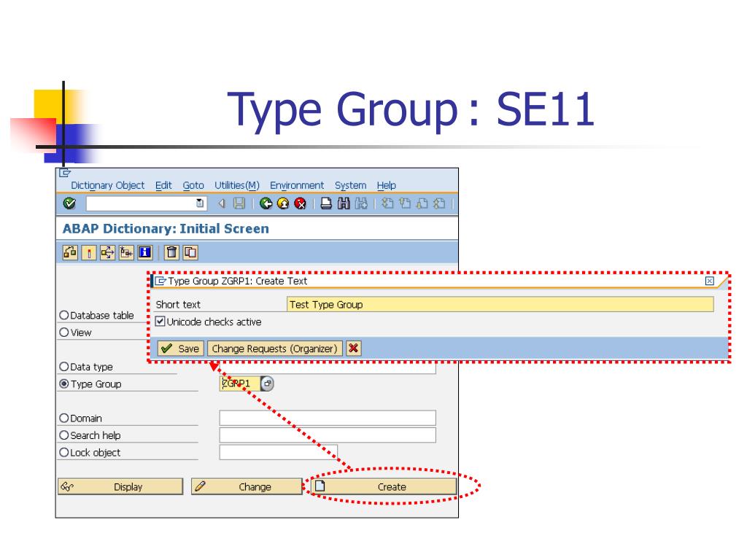Click the Display Object List icon
This screenshot has width=747, height=560.
[x=126, y=252]
